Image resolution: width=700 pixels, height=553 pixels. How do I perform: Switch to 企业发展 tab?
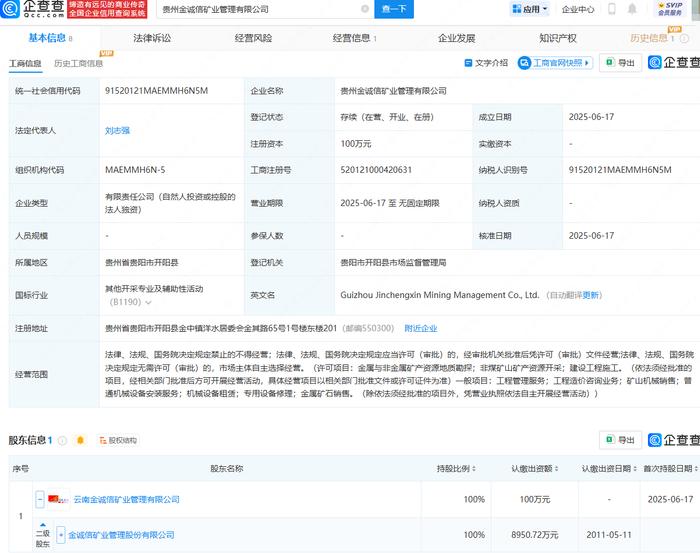point(456,38)
